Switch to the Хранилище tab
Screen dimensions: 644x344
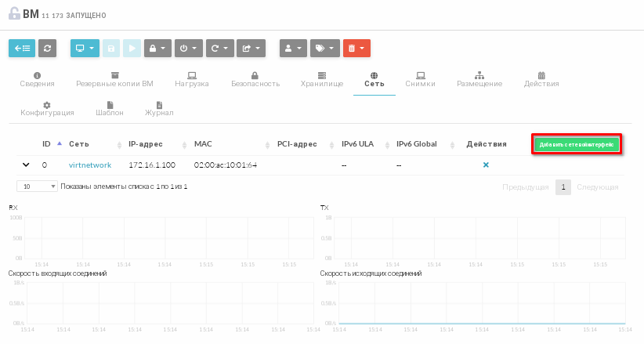point(321,79)
